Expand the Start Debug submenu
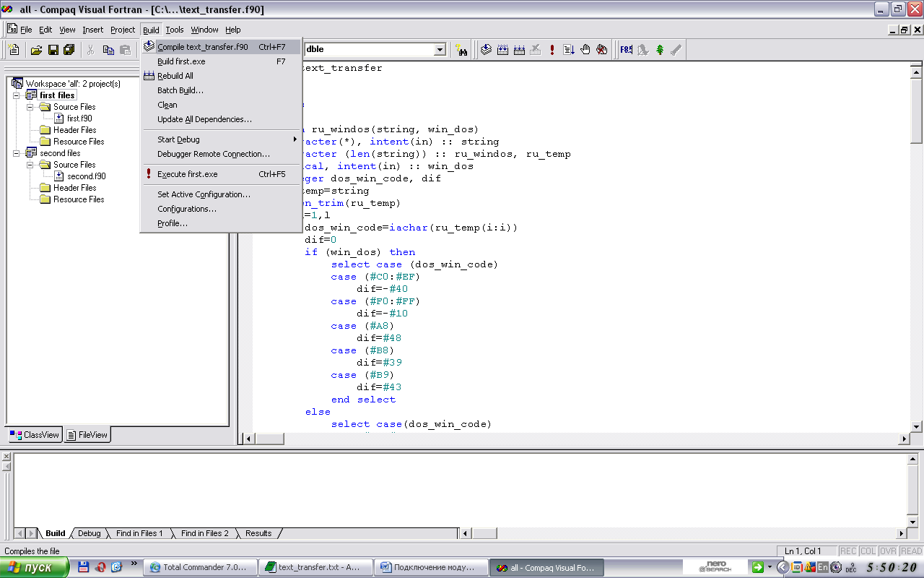Viewport: 924px width, 578px height. [221, 139]
